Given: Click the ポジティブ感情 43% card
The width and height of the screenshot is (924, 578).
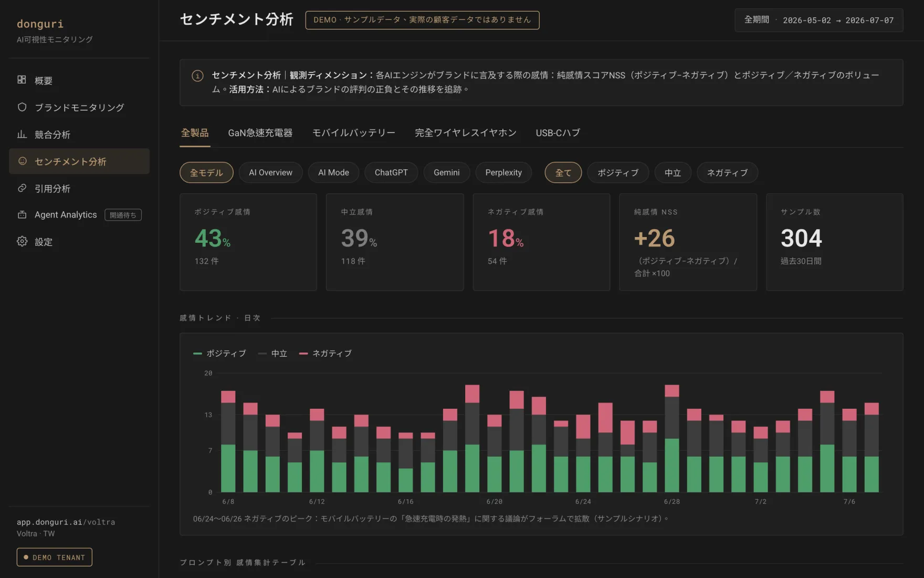Looking at the screenshot, I should (248, 242).
